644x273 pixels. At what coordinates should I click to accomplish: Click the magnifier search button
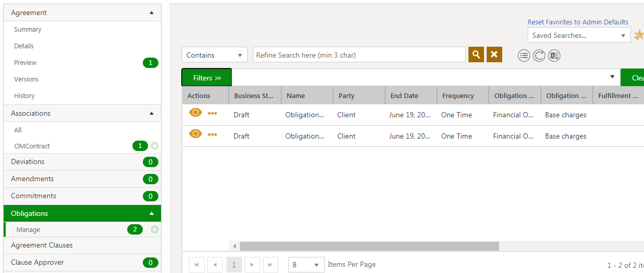pos(476,54)
